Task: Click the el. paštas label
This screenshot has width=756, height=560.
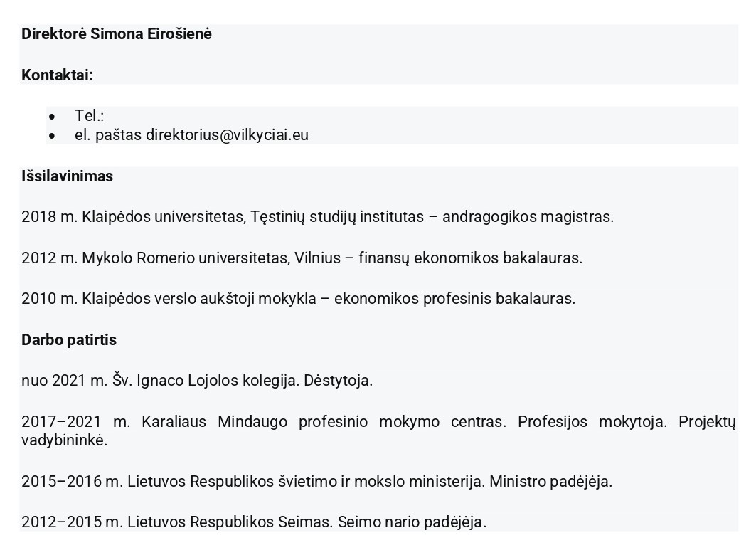Action: pos(108,135)
